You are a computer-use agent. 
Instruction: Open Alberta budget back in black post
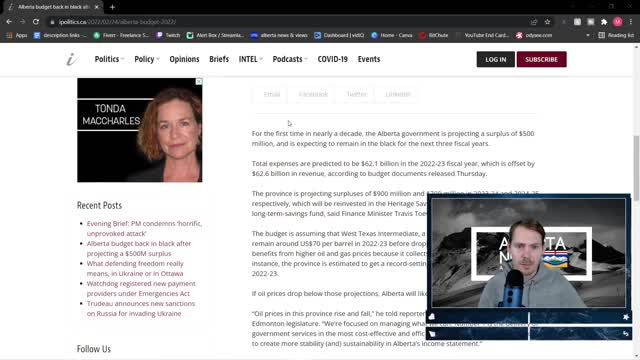click(x=139, y=249)
